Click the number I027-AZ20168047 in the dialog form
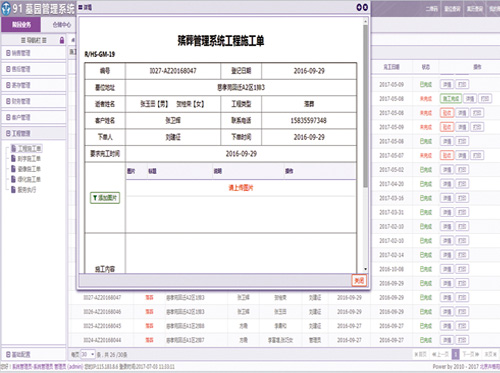500x373 pixels. [173, 71]
